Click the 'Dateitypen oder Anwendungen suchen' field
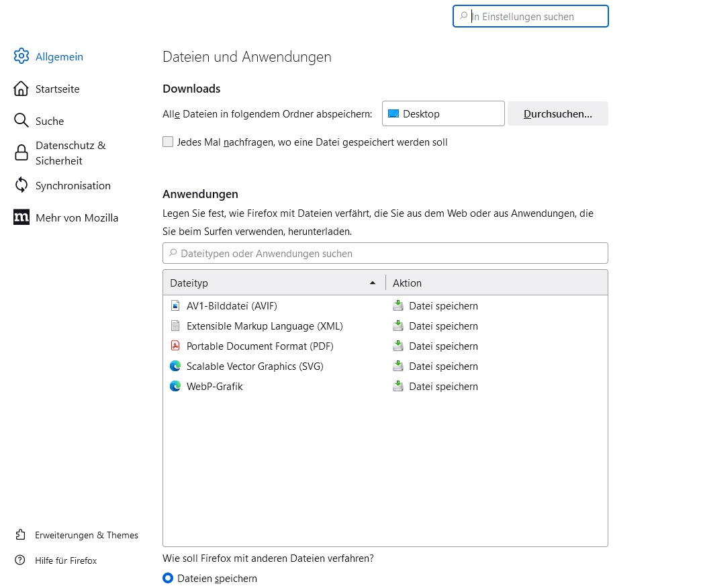 [385, 253]
